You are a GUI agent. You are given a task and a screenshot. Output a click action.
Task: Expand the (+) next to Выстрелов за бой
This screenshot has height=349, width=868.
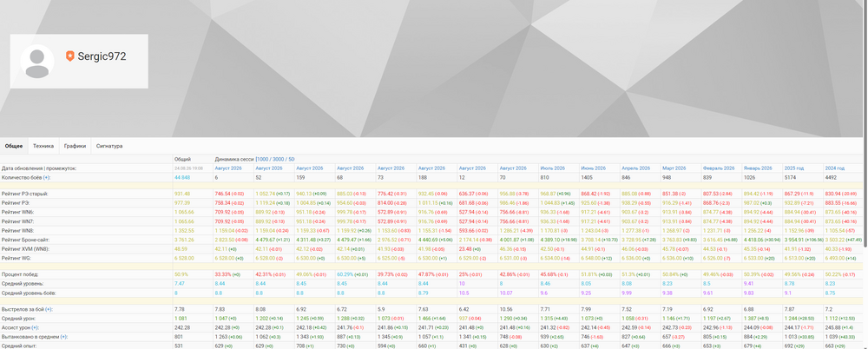point(49,309)
